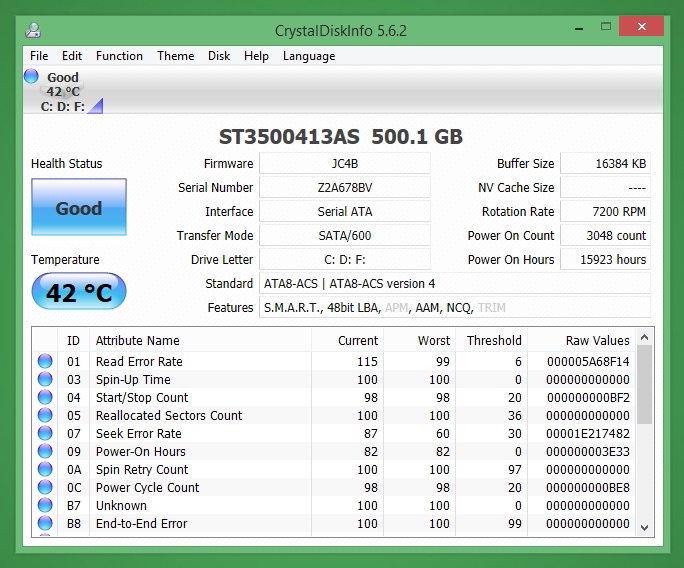Click the Current column header
Image resolution: width=684 pixels, height=568 pixels.
tap(348, 340)
